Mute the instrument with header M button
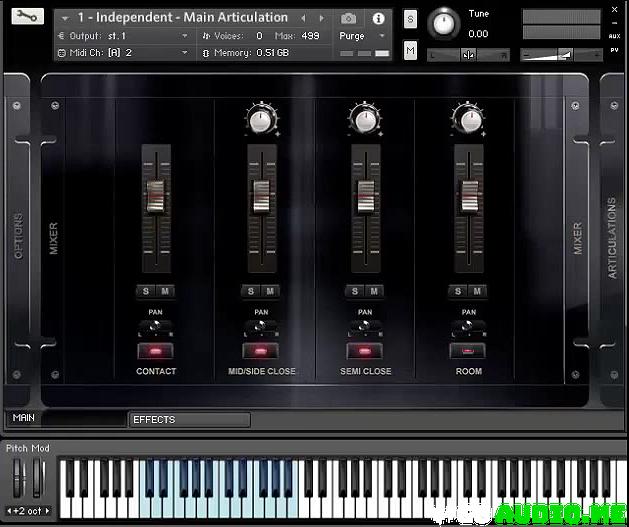This screenshot has height=527, width=629. coord(410,50)
